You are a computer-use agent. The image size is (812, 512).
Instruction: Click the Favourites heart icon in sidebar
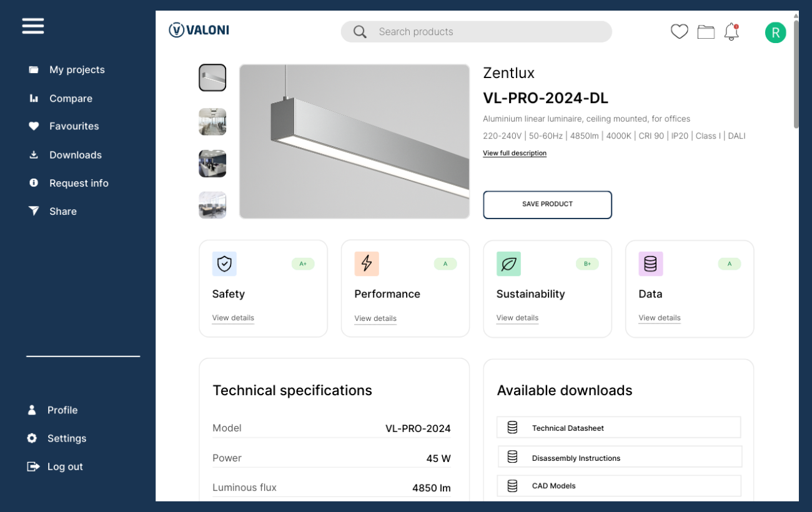(x=34, y=126)
